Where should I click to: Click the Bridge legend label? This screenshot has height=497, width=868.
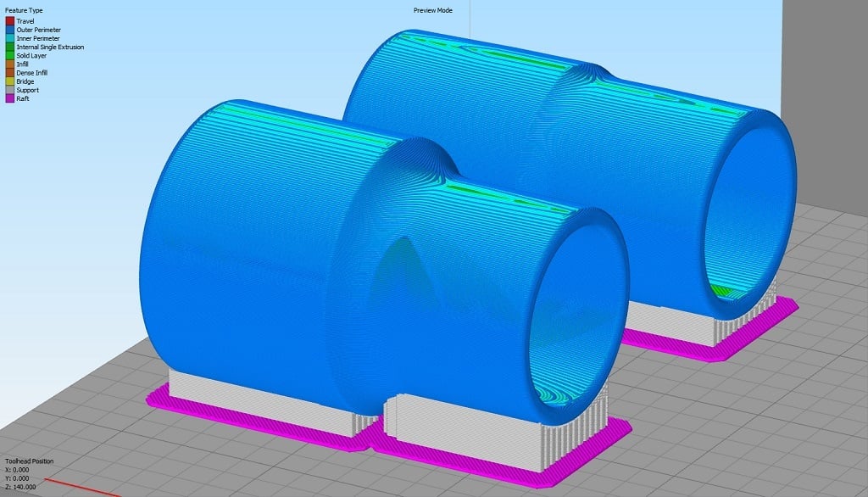pos(25,81)
